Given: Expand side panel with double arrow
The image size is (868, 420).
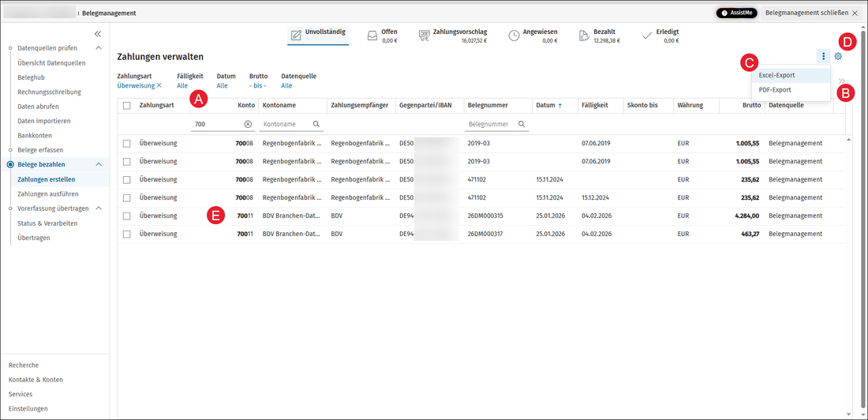Looking at the screenshot, I should pyautogui.click(x=841, y=81).
